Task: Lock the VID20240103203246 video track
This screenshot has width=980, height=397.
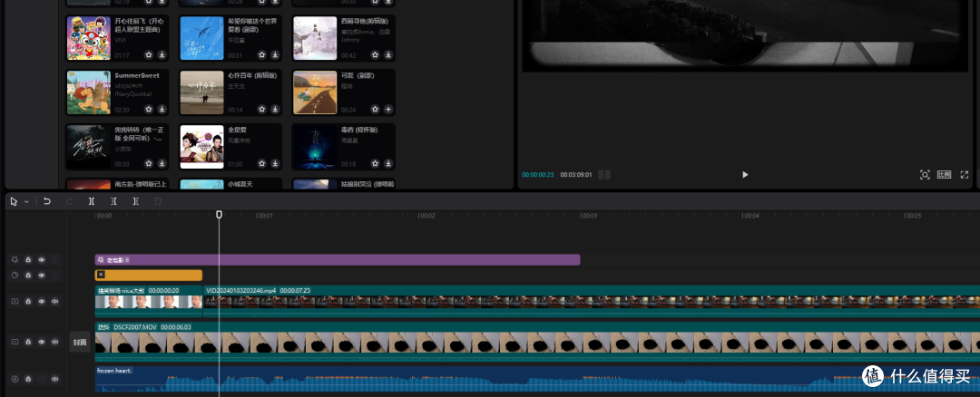Action: 28,302
